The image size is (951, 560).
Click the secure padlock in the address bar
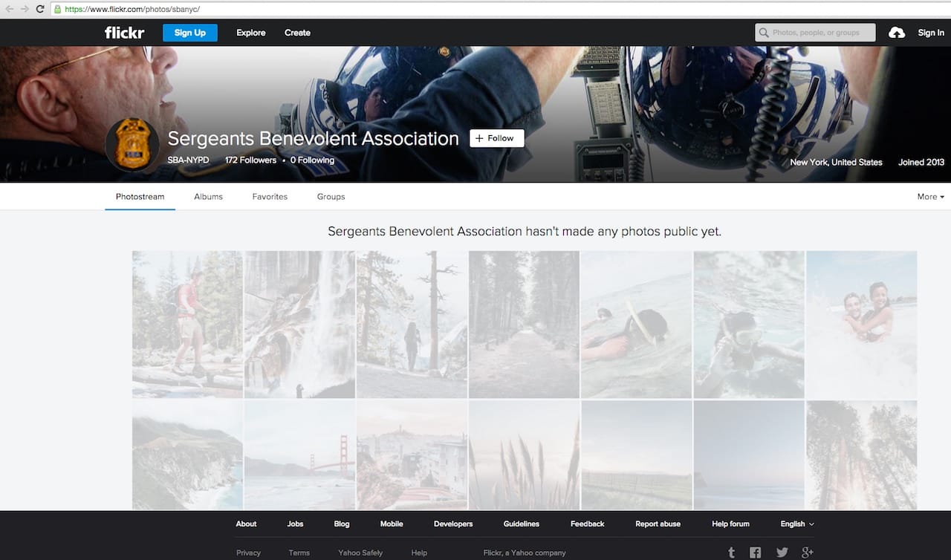[58, 10]
